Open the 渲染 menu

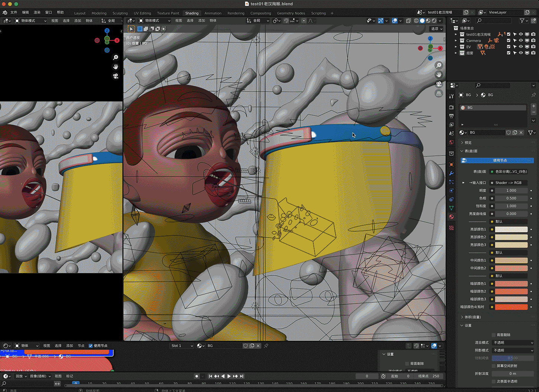(x=37, y=12)
